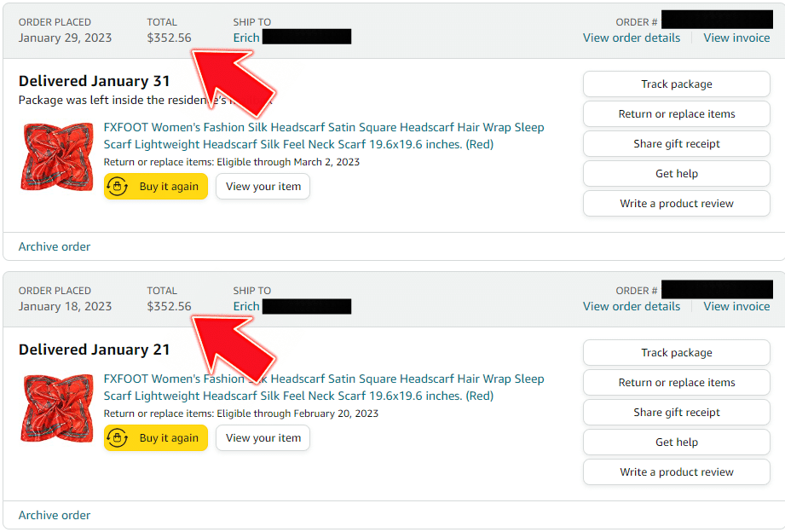Click the Buy it again cart icon, January 18 order
This screenshot has width=785, height=532.
coord(117,438)
